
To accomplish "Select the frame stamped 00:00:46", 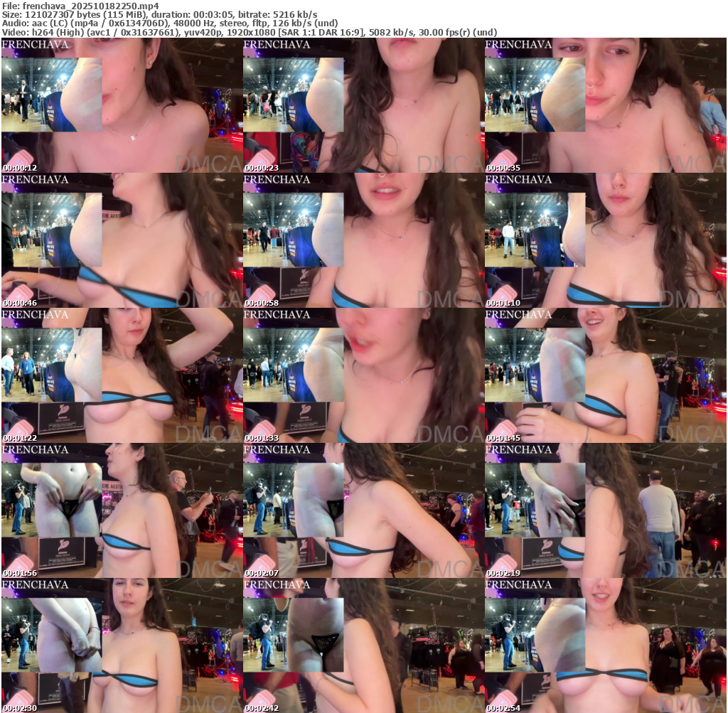I will [x=122, y=240].
